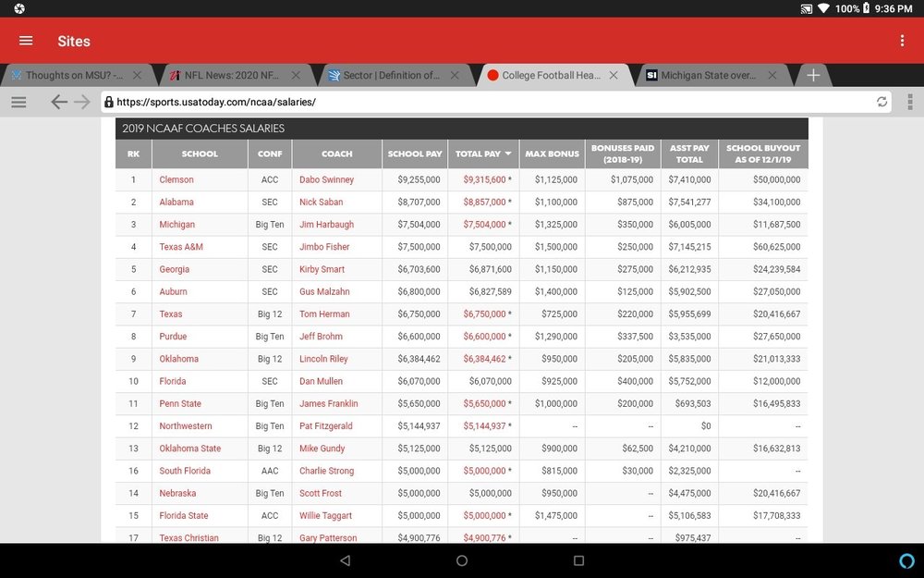Screen dimensions: 924x578
Task: Tap the browser back arrow
Action: 59,102
